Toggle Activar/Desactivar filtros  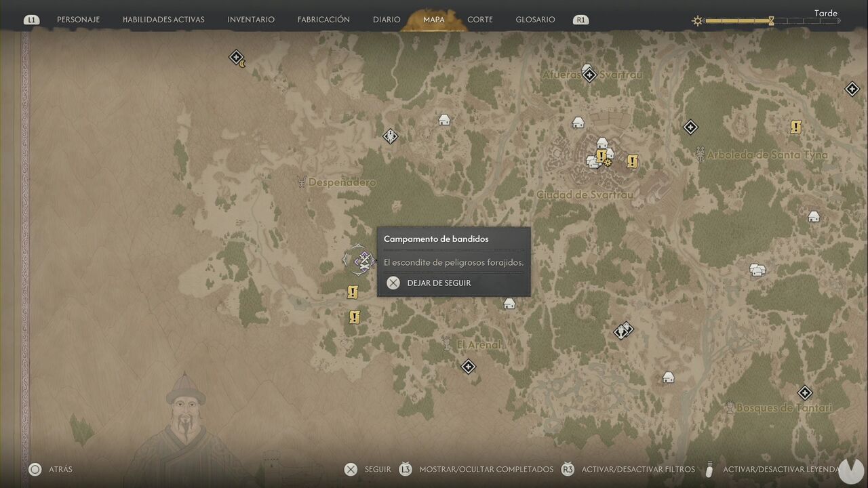pyautogui.click(x=628, y=469)
